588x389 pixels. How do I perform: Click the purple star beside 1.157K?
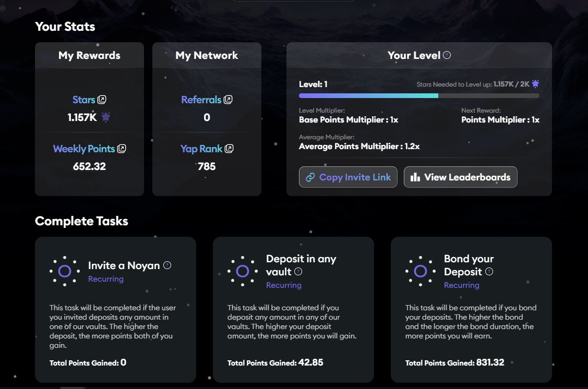pyautogui.click(x=106, y=117)
